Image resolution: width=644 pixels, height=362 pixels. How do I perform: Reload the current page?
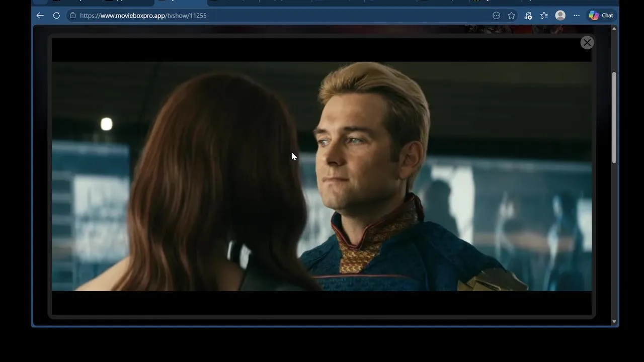(x=56, y=16)
